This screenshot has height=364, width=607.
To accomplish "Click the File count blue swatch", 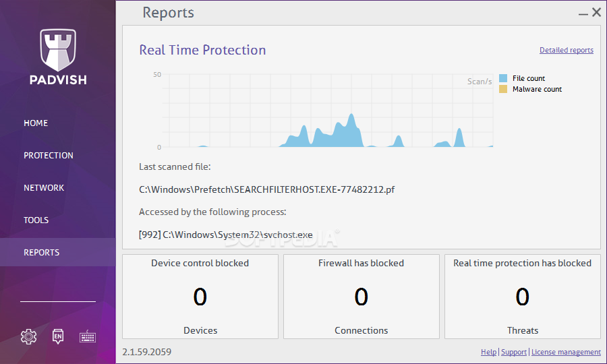I will point(503,78).
